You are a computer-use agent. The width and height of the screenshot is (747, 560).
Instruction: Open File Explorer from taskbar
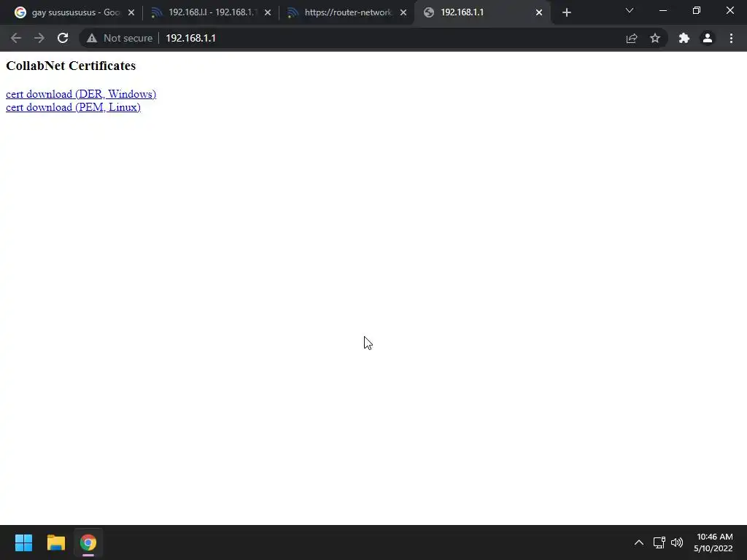[x=55, y=542]
